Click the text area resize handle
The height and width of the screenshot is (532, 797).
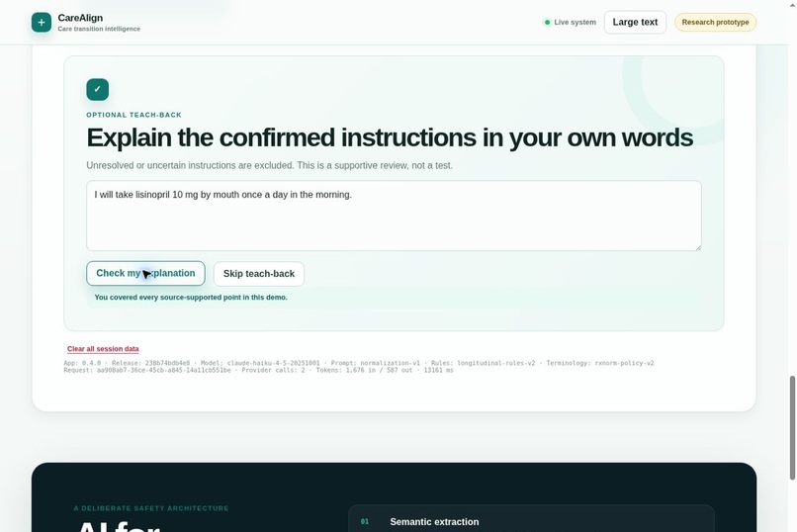coord(698,247)
